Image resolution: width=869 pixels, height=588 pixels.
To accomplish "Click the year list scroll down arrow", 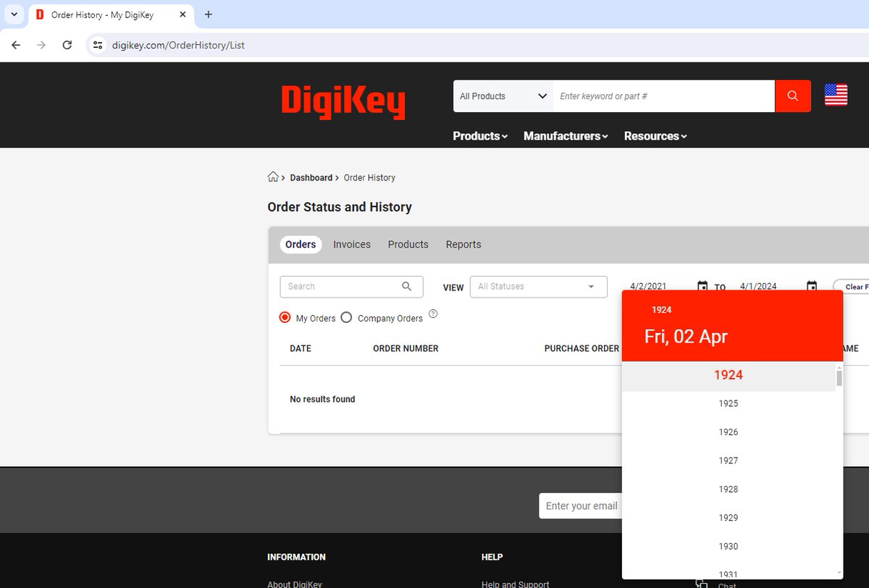I will [x=839, y=573].
